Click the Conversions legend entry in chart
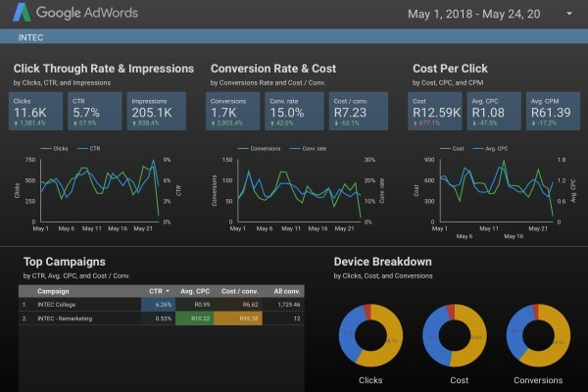Viewport: 588px width, 392px height. (x=259, y=149)
